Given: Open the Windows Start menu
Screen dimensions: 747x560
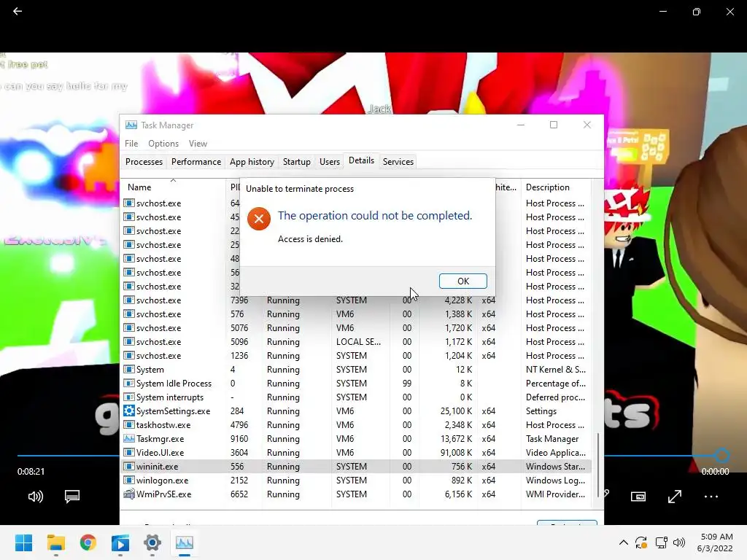Looking at the screenshot, I should coord(23,542).
